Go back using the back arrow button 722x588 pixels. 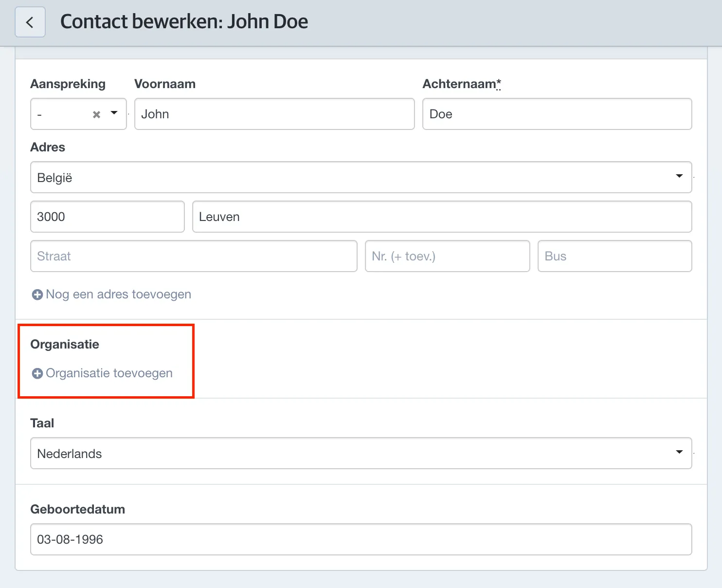pos(30,22)
